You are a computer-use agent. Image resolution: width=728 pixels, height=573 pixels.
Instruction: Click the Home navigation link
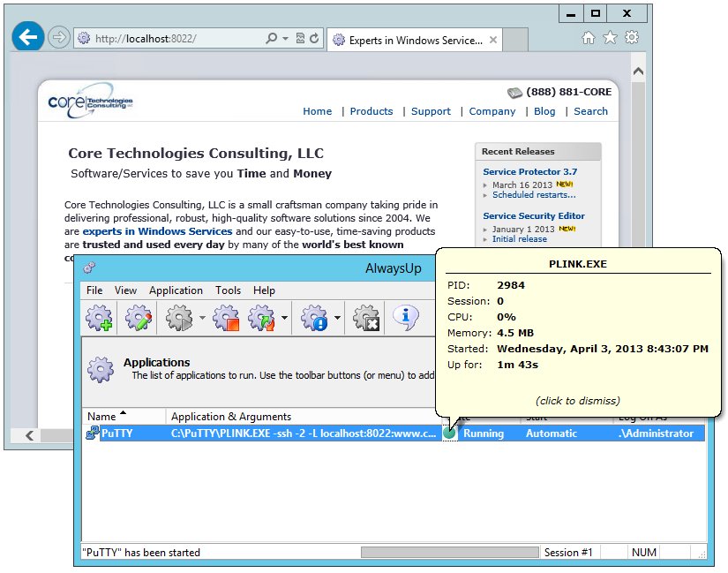(x=317, y=111)
